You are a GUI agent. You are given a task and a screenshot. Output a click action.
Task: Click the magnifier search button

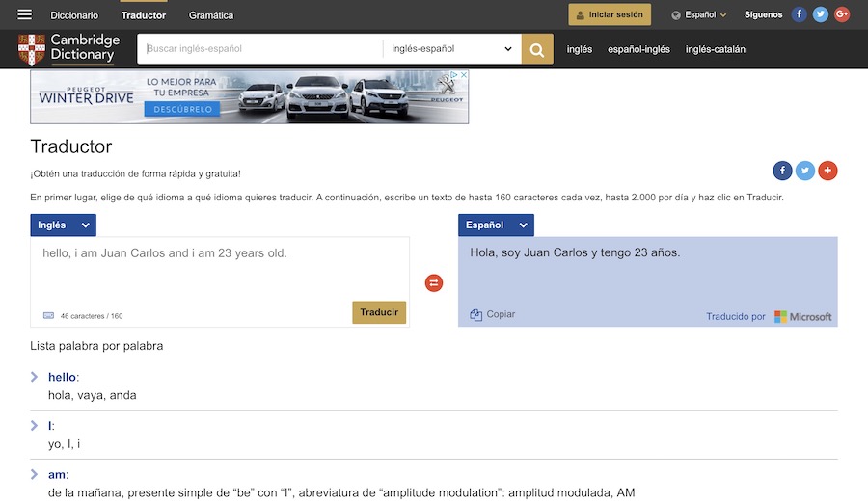click(x=537, y=49)
